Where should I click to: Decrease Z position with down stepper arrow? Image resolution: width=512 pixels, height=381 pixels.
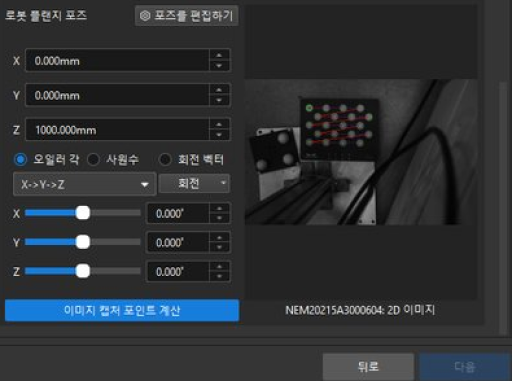(x=219, y=135)
